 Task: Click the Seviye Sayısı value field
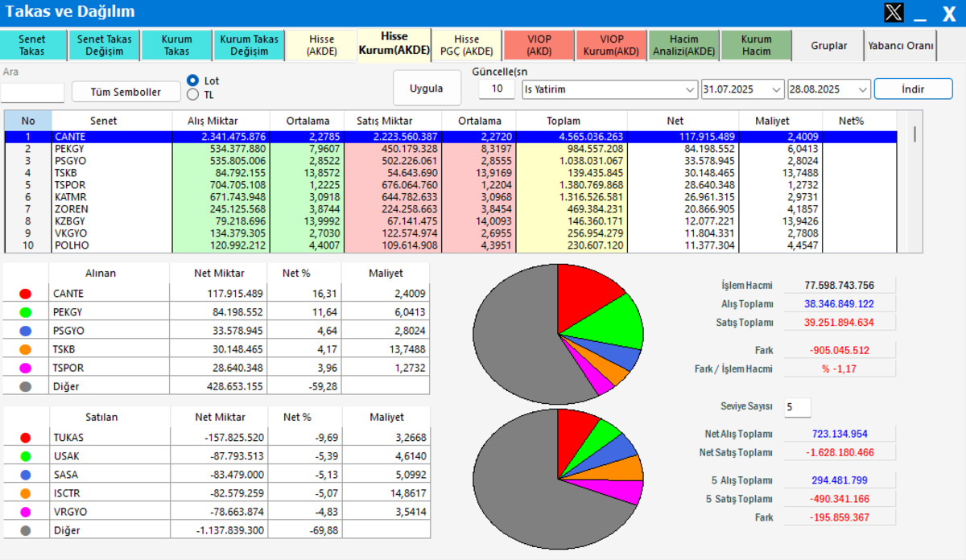(798, 407)
